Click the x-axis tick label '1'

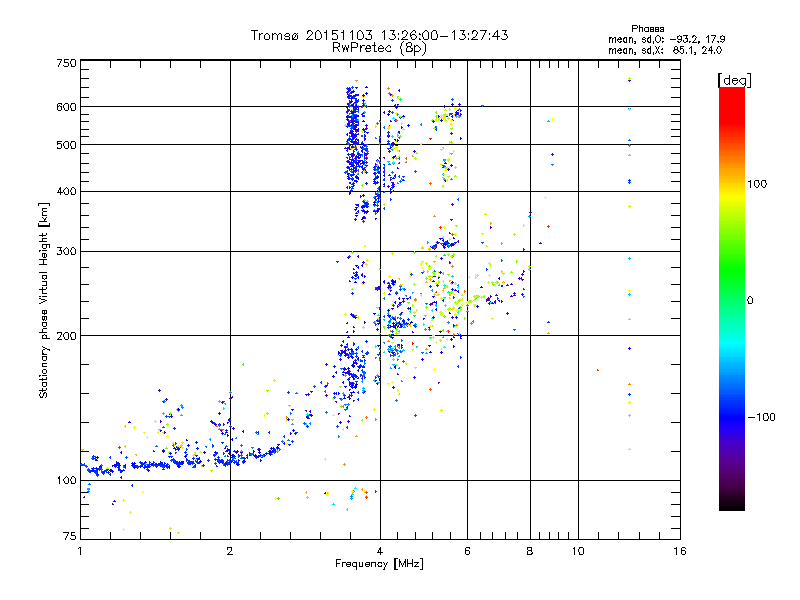80,551
